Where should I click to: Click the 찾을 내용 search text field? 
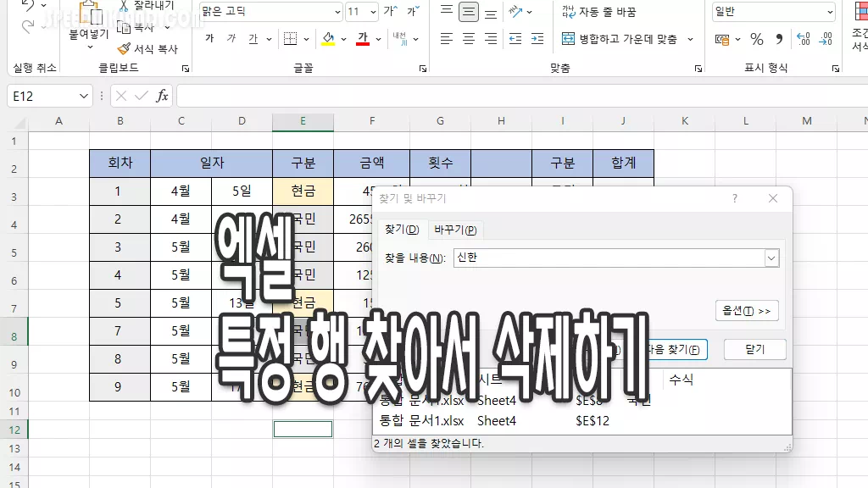click(x=606, y=258)
